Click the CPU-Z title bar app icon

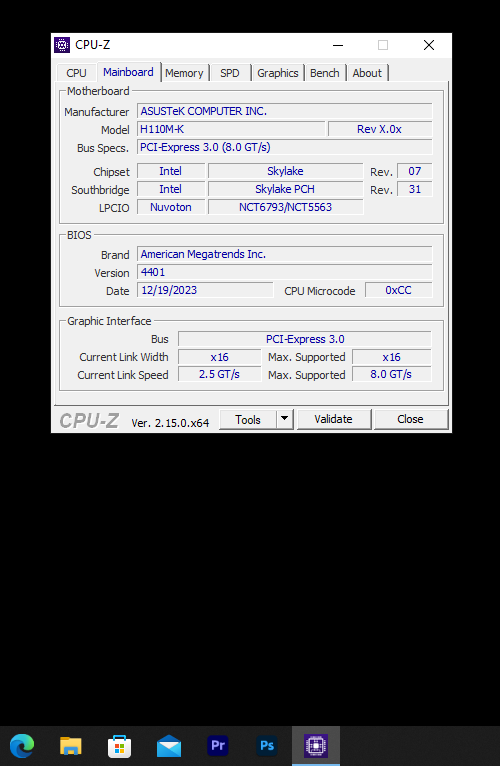[62, 45]
